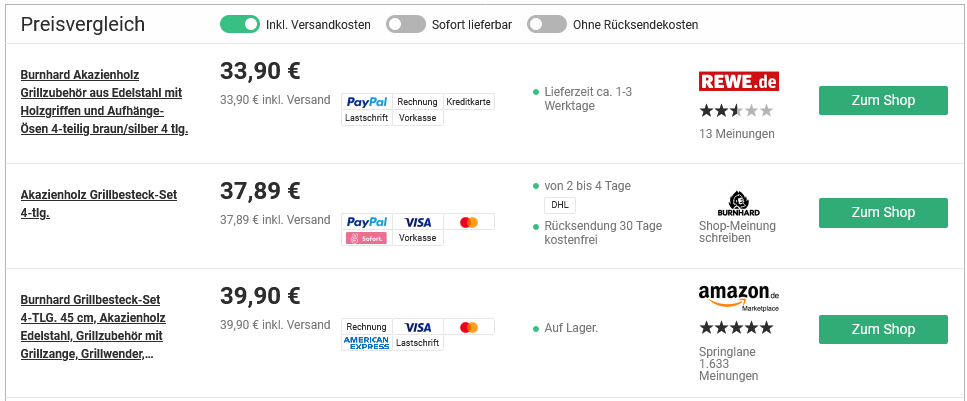The image size is (967, 401).
Task: Enable the Sofort lieferbar toggle
Action: click(406, 24)
